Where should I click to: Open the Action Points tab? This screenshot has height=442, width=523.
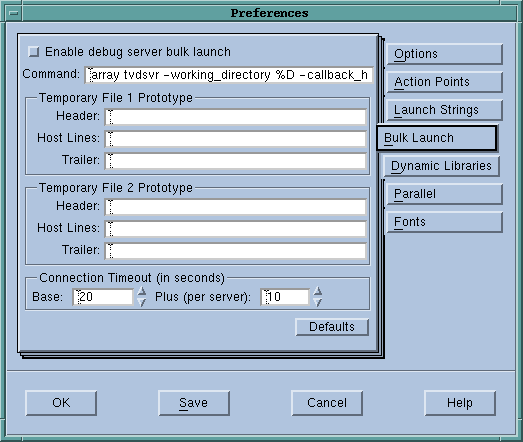(x=445, y=82)
